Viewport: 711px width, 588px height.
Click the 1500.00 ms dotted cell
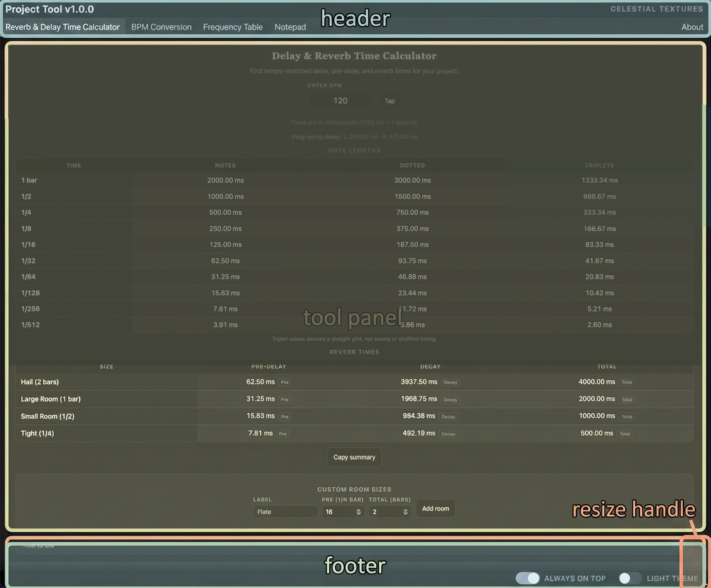(412, 196)
